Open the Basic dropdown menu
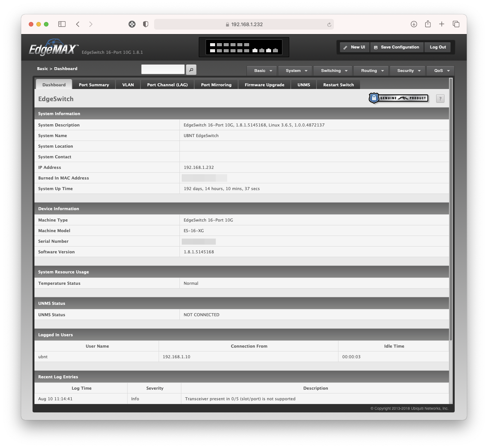The height and width of the screenshot is (448, 488). (262, 71)
